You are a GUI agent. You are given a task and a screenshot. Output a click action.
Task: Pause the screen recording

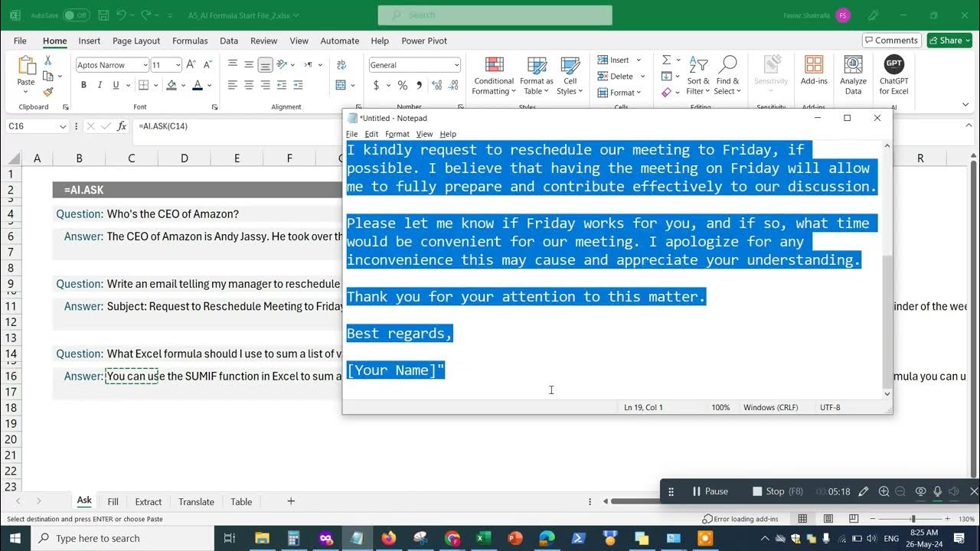[x=710, y=491]
